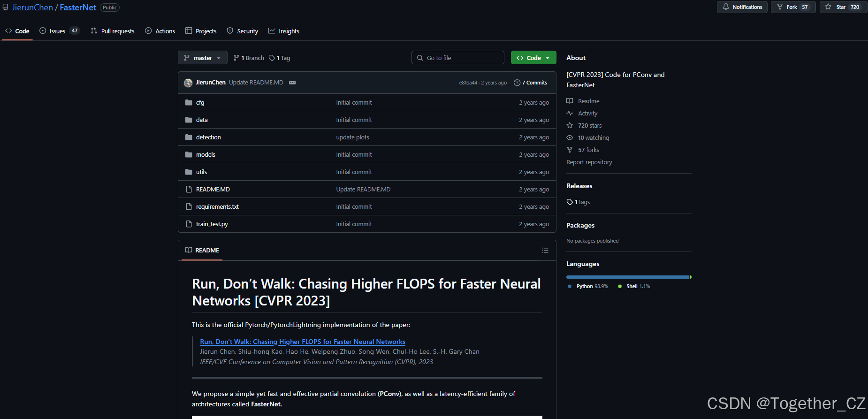This screenshot has width=868, height=419.
Task: Click the languages progress bar
Action: (x=629, y=277)
